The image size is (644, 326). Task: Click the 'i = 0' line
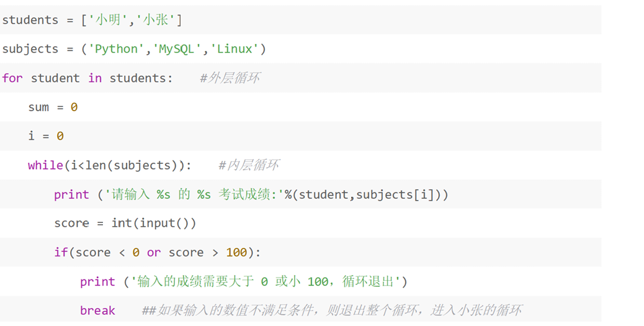click(x=46, y=136)
